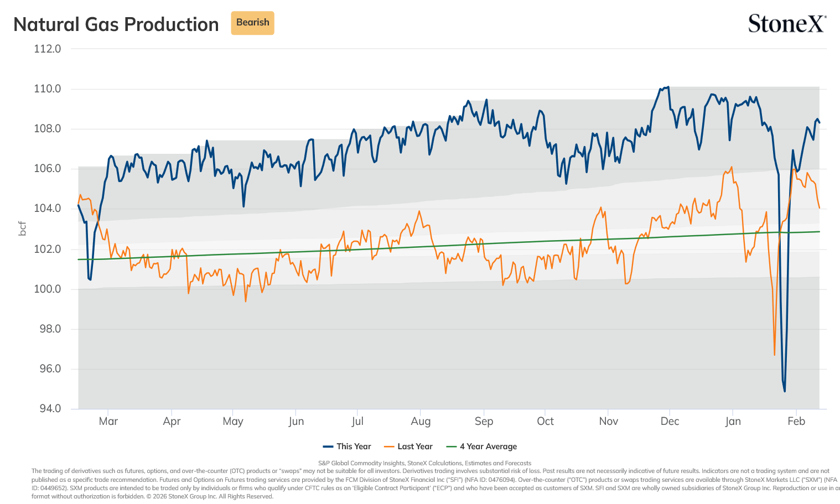Click the May x-axis label
This screenshot has width=840, height=504.
click(233, 422)
